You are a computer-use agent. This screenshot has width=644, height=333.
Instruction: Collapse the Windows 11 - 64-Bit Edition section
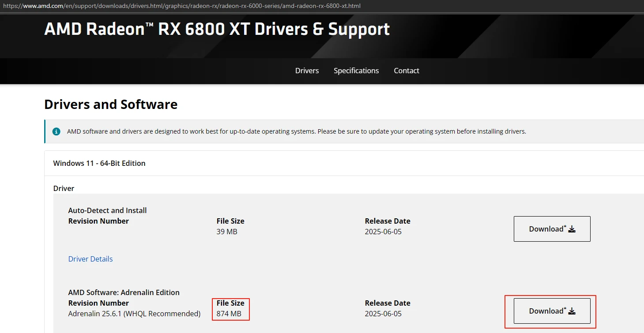99,163
